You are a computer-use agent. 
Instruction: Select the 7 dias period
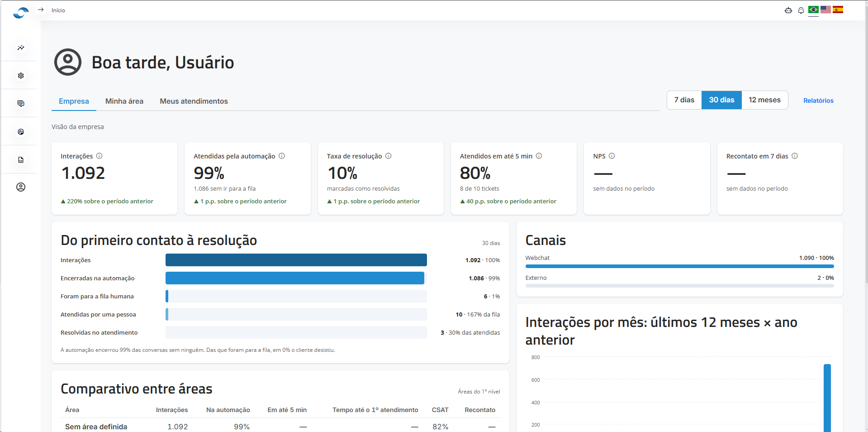684,100
